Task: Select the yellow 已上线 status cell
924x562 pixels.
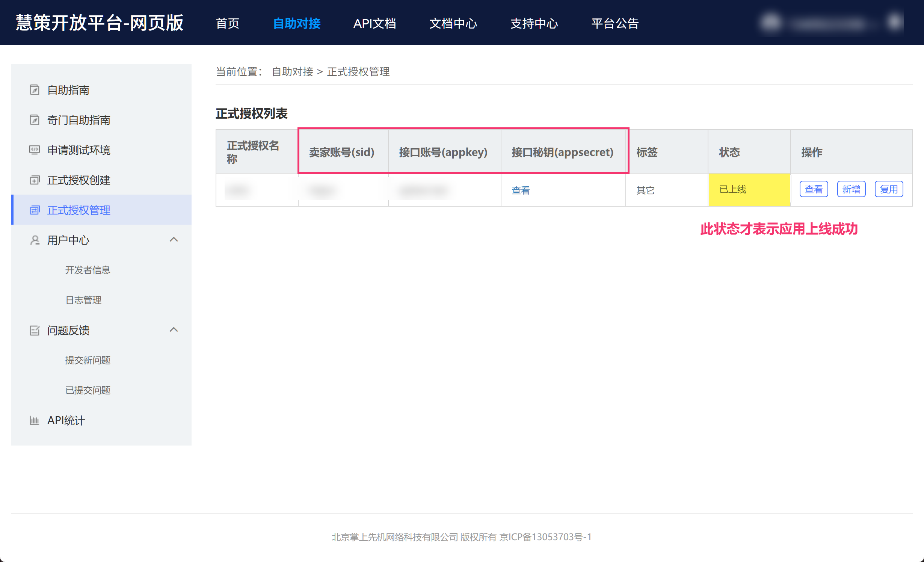Action: (749, 189)
